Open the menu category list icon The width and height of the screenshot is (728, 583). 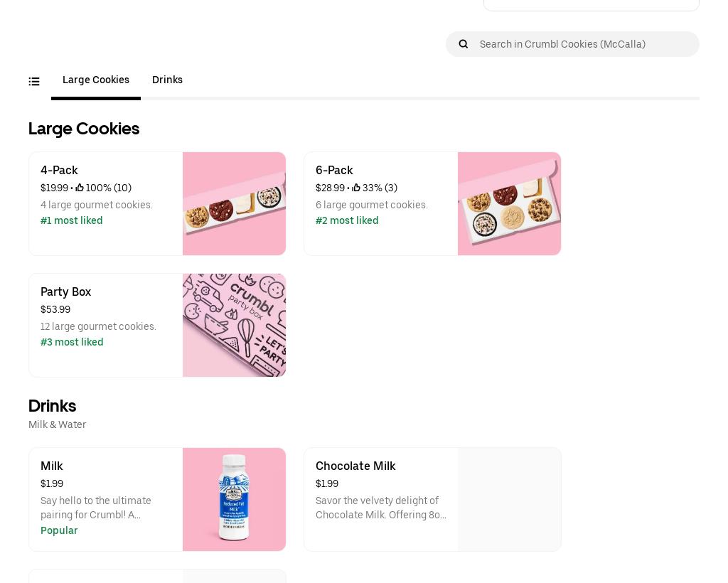pos(34,82)
